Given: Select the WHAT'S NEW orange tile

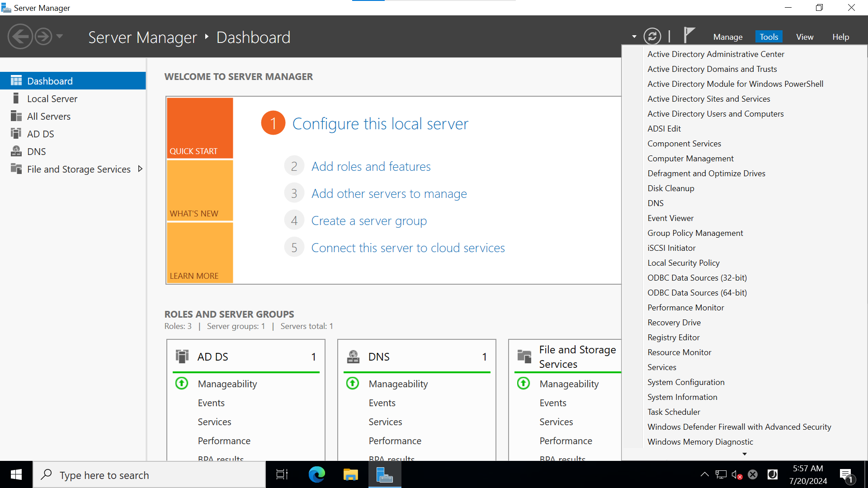Looking at the screenshot, I should click(200, 190).
